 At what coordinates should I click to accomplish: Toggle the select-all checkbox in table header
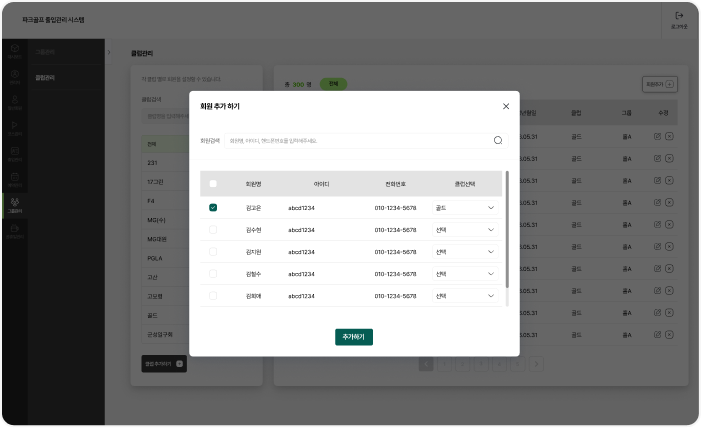[x=213, y=184]
